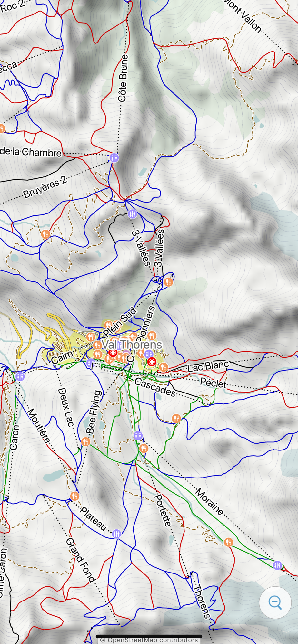Tap the Moutière lift label

(x=38, y=426)
